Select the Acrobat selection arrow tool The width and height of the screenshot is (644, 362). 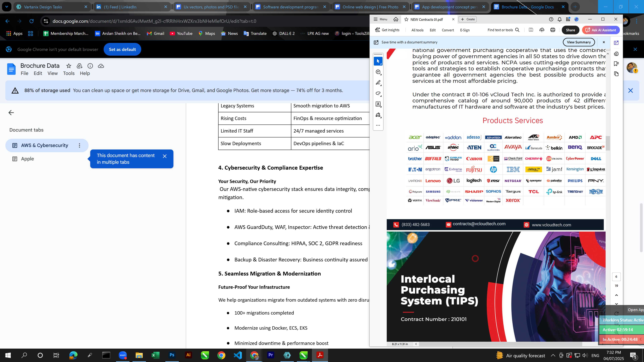pos(378,61)
